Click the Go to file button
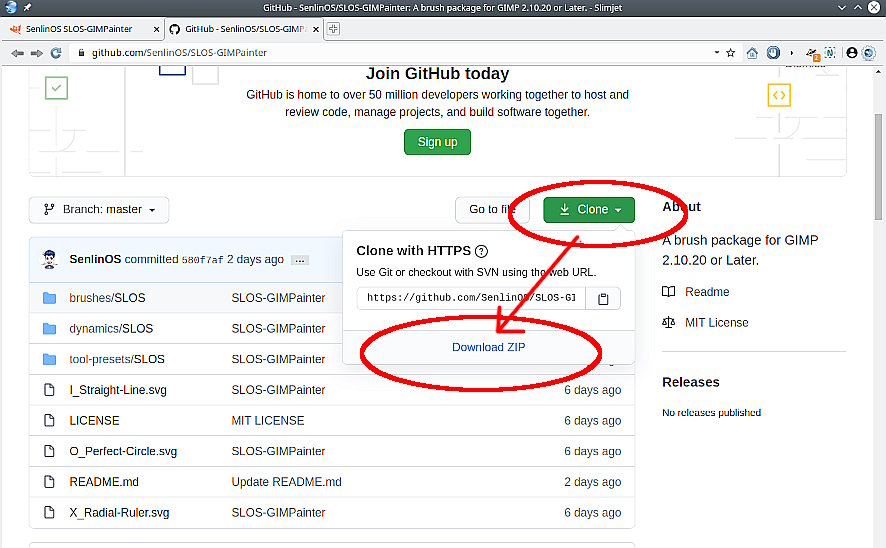The width and height of the screenshot is (886, 548). click(x=492, y=210)
